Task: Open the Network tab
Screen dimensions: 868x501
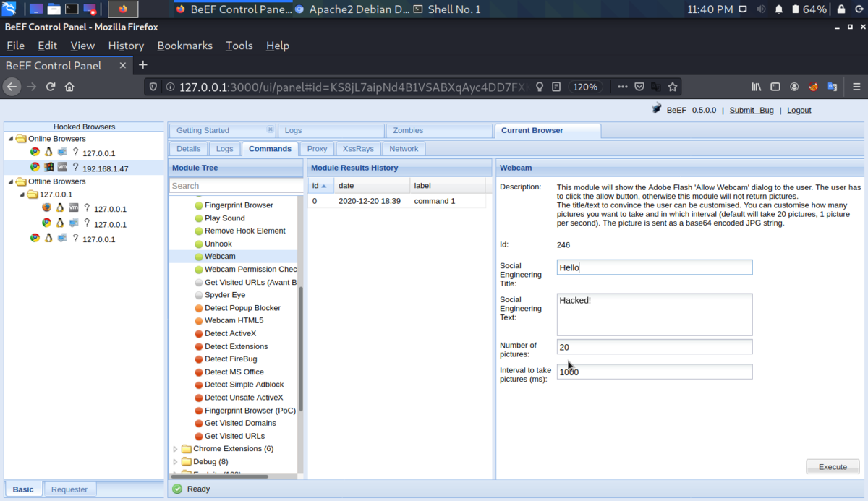Action: 404,149
